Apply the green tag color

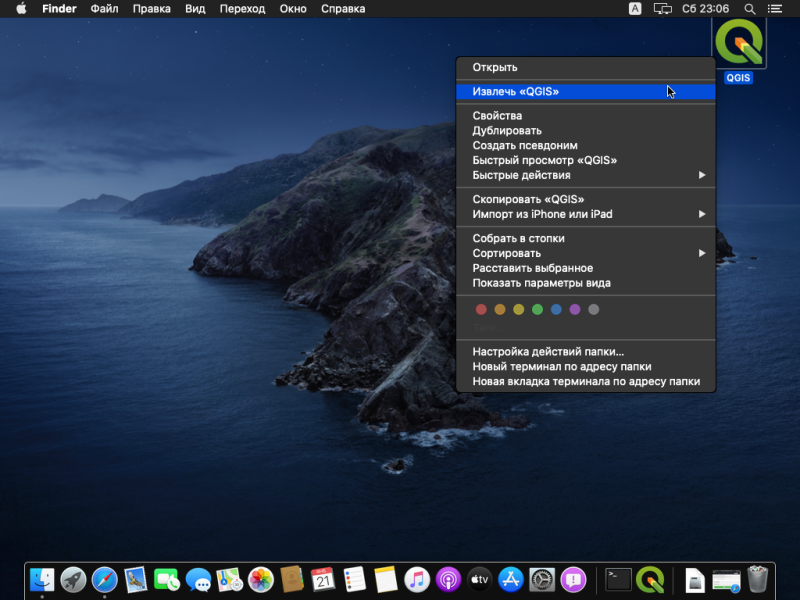[x=537, y=309]
